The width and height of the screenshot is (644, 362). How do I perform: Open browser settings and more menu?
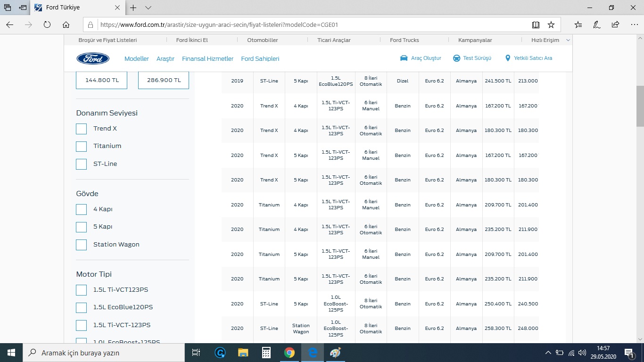(x=633, y=25)
